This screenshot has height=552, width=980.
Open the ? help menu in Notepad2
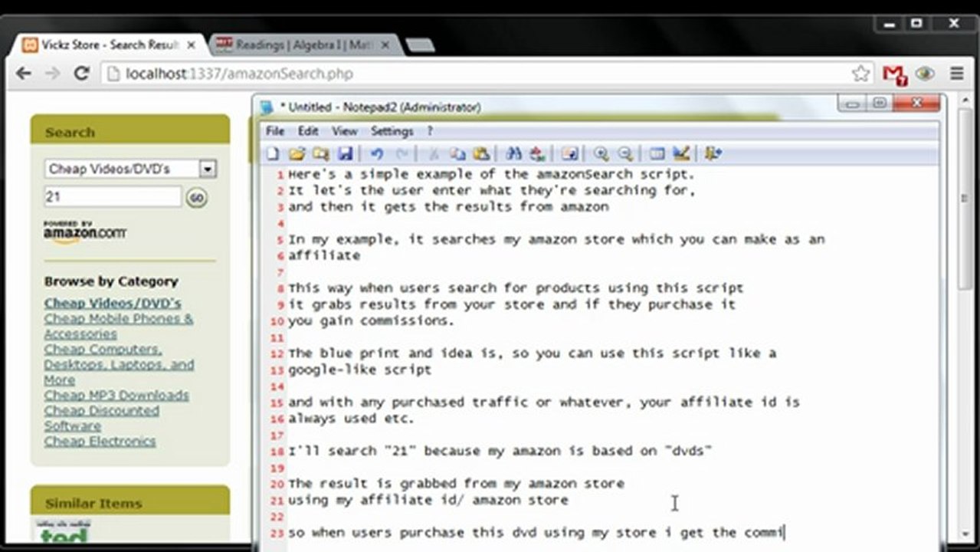(430, 131)
